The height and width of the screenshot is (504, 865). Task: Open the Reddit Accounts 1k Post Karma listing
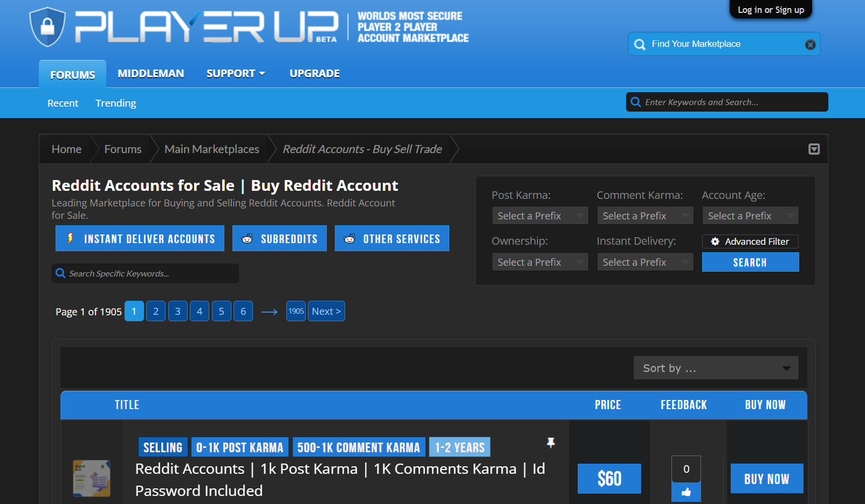coord(340,480)
